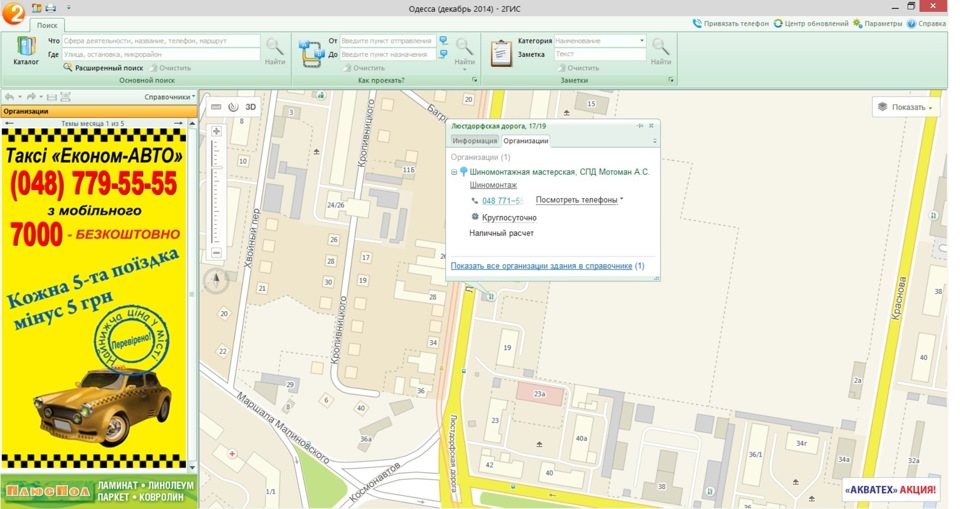
Task: Click the 2GIS orange application button
Action: (12, 12)
